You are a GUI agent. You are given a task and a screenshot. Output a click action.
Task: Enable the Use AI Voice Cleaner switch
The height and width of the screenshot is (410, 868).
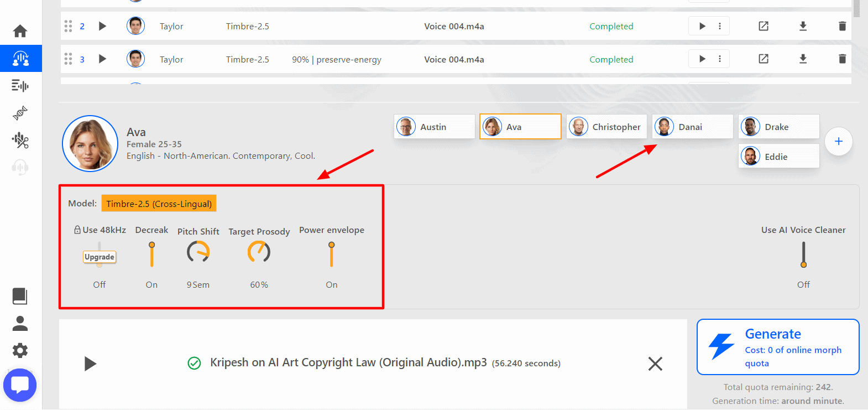pyautogui.click(x=803, y=255)
